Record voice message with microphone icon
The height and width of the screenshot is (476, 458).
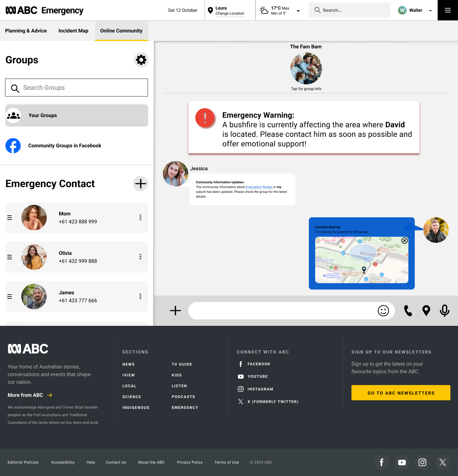[445, 311]
